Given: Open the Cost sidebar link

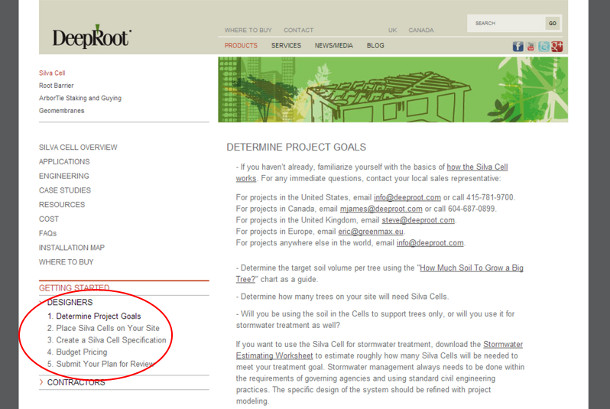Looking at the screenshot, I should (x=49, y=219).
